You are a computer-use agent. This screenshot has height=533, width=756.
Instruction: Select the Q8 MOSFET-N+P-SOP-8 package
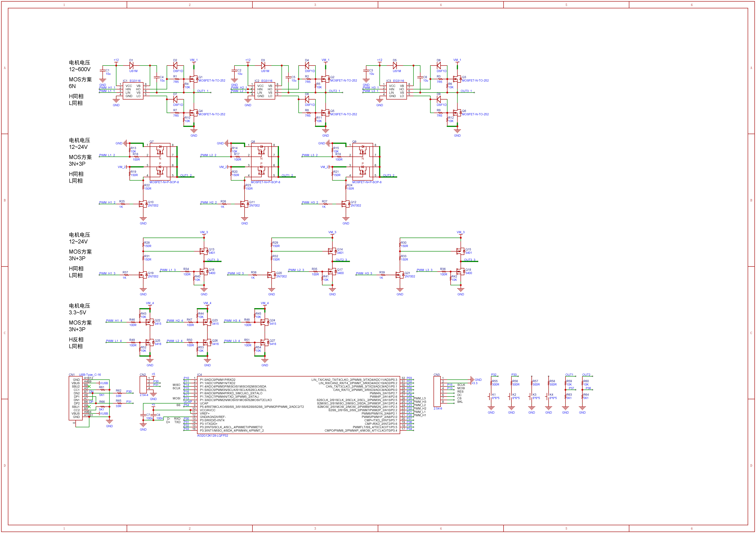point(261,162)
